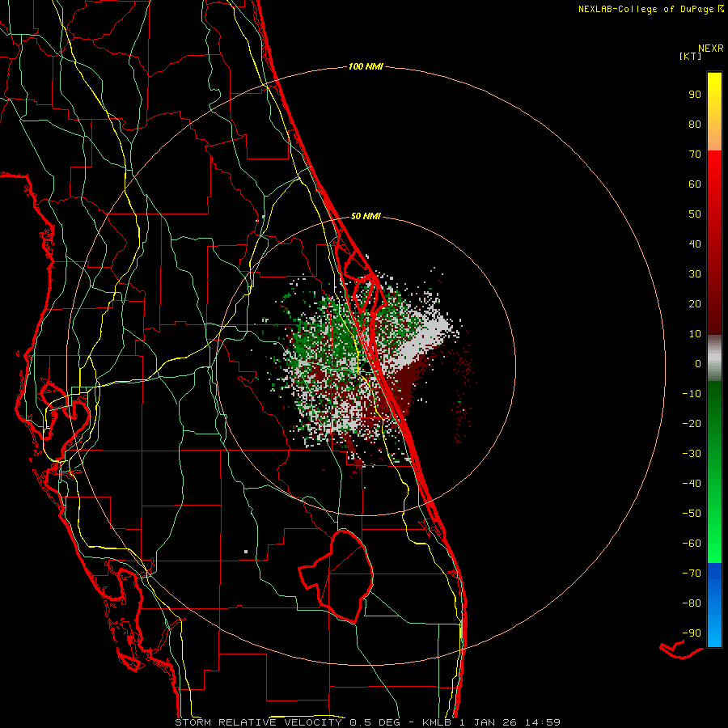Click the NEXR label above the color bar

(710, 49)
